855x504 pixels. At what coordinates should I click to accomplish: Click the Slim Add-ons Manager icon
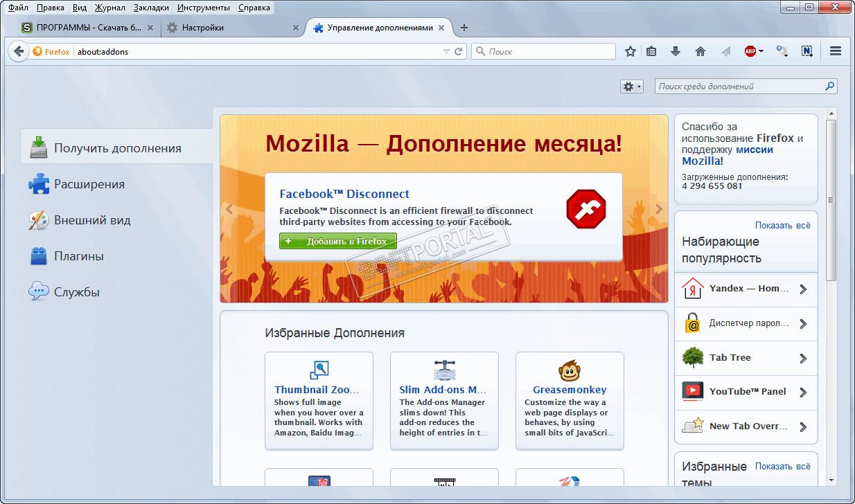coord(444,370)
